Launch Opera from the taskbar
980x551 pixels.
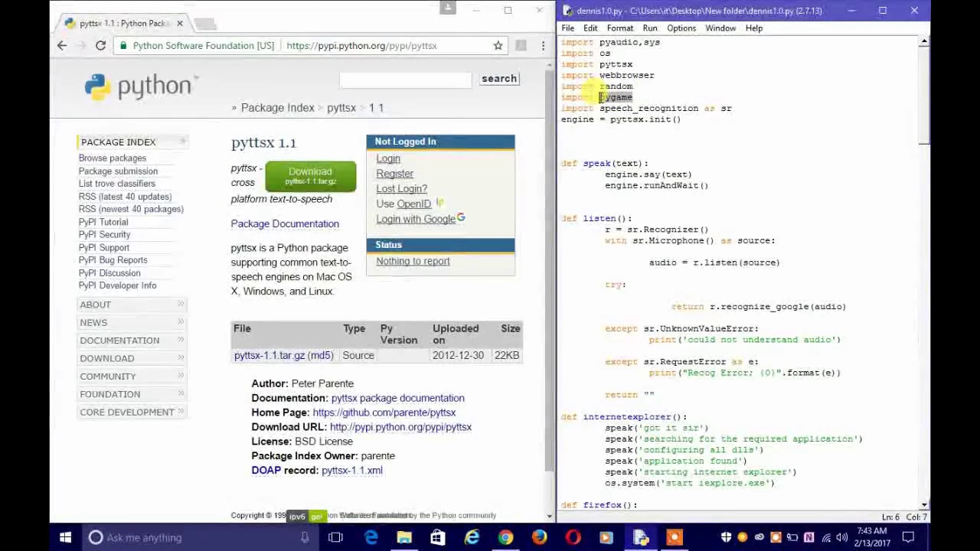coord(573,537)
